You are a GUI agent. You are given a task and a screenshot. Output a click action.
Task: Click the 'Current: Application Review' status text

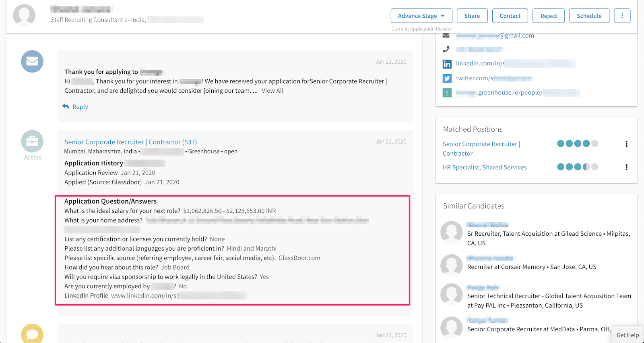tap(421, 29)
